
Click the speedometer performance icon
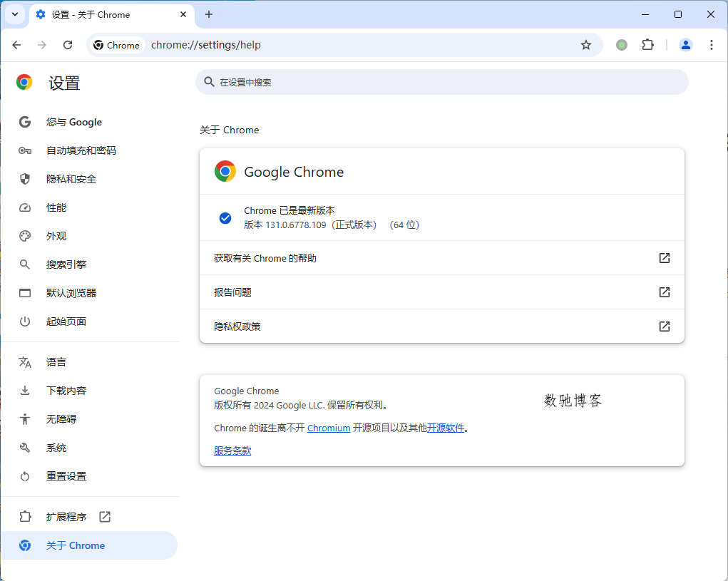pos(25,207)
